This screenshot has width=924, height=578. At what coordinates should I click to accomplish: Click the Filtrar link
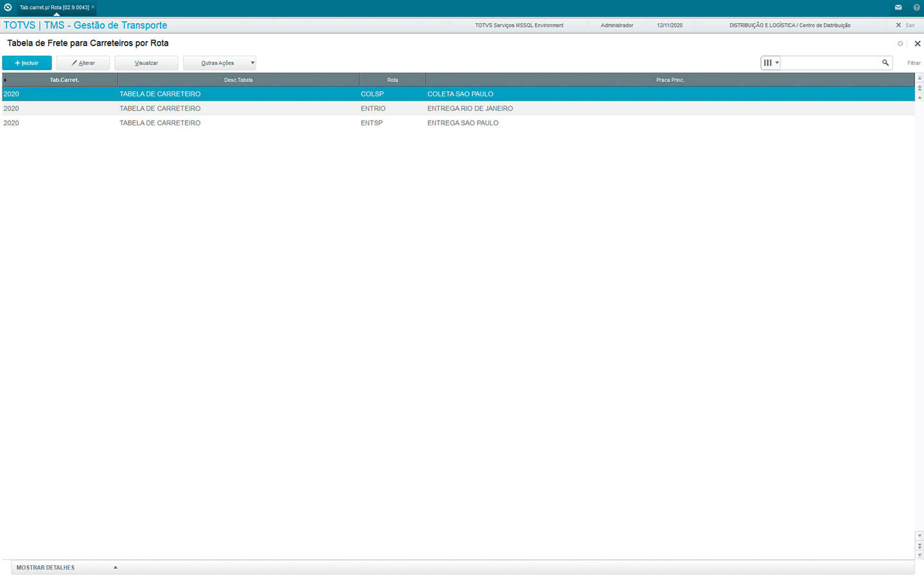tap(914, 63)
